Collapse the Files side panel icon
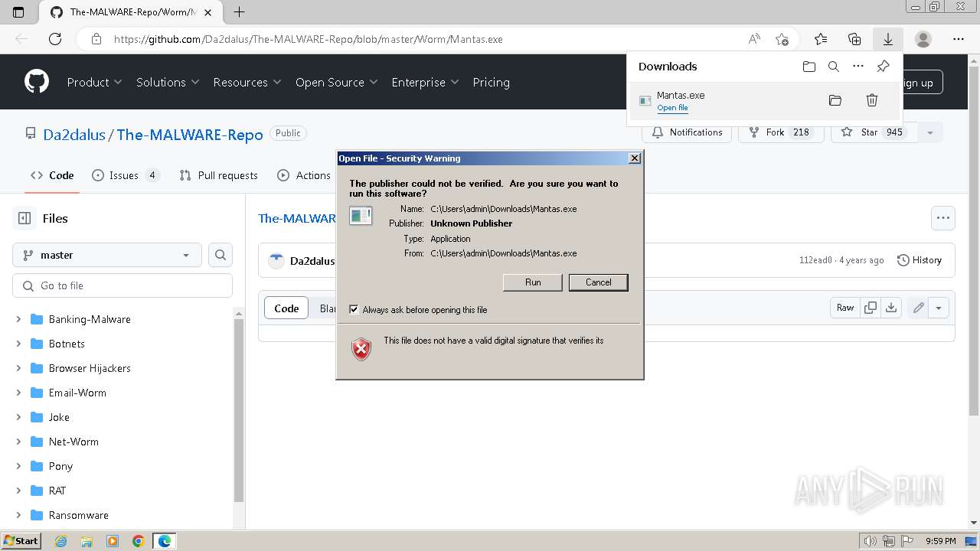980x551 pixels. tap(24, 218)
